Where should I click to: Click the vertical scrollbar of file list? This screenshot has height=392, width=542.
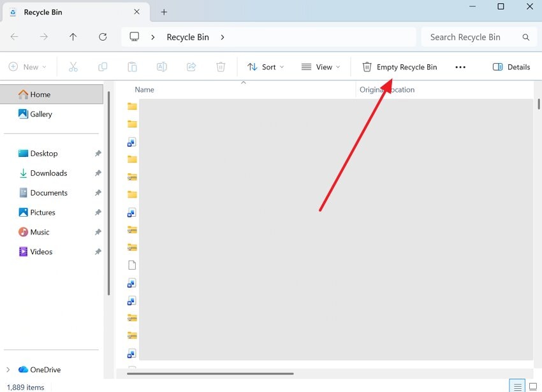(539, 104)
